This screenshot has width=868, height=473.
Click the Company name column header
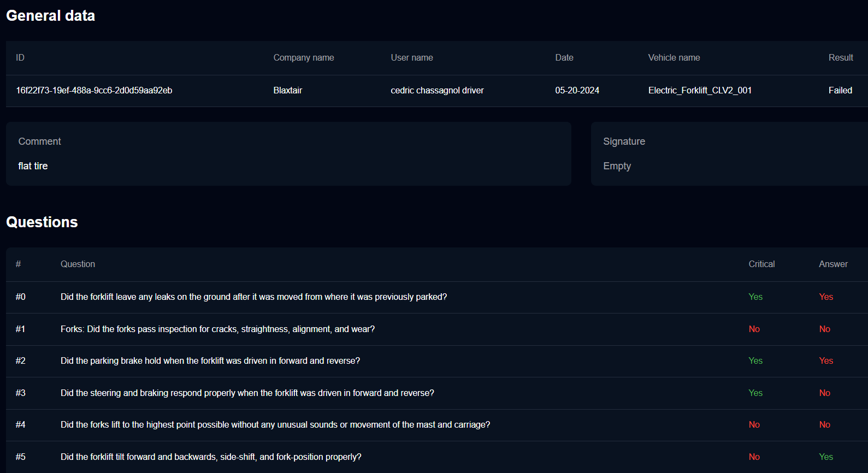pos(303,58)
